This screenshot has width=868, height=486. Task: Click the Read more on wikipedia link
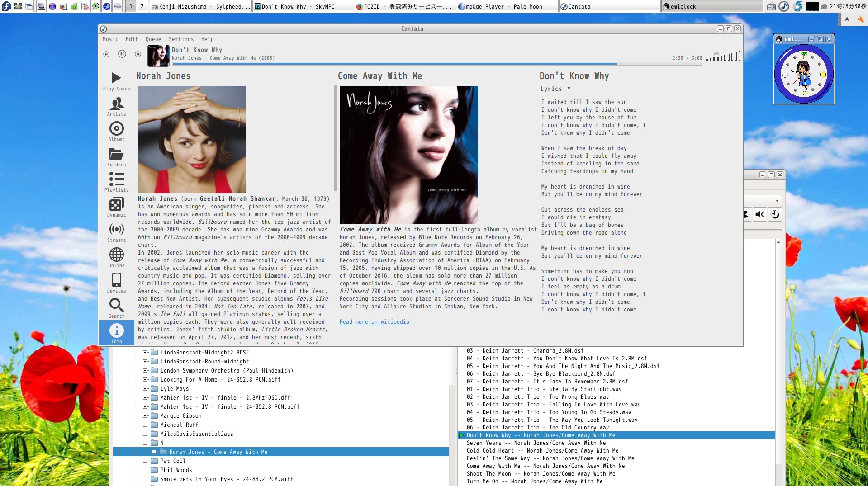click(374, 322)
